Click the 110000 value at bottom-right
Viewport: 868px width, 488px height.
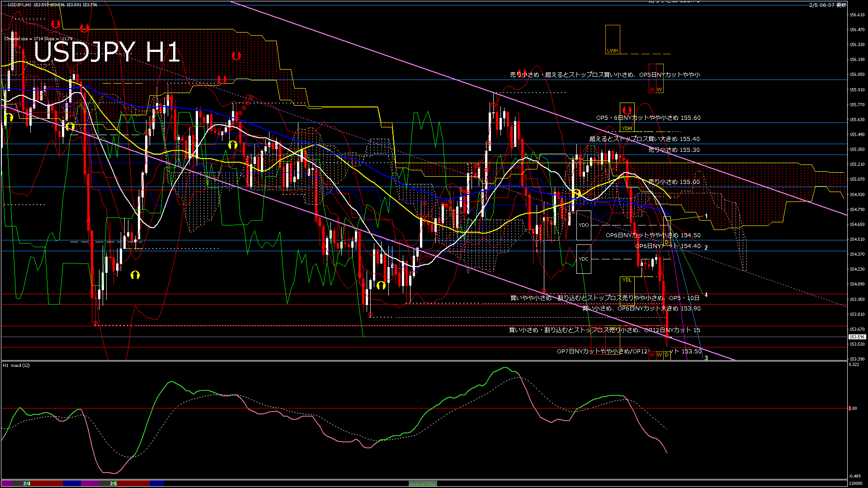(855, 483)
